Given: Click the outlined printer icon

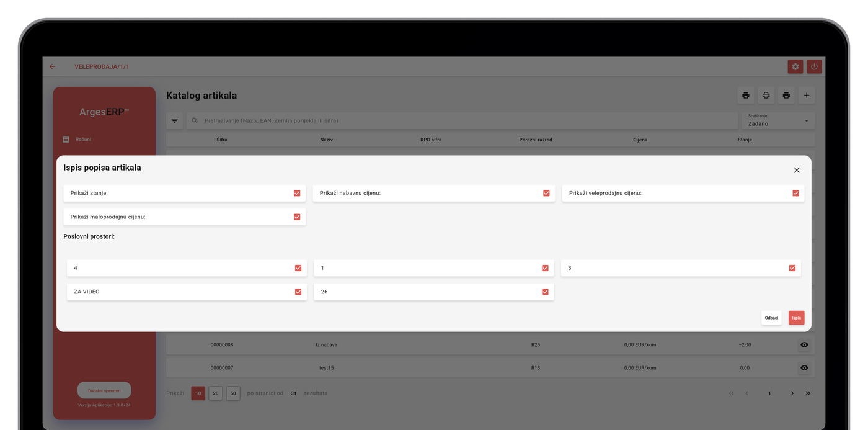Looking at the screenshot, I should [766, 96].
